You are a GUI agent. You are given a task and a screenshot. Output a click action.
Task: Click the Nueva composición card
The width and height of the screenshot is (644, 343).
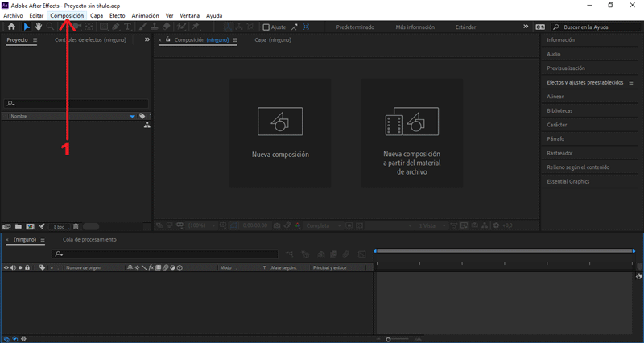click(280, 133)
